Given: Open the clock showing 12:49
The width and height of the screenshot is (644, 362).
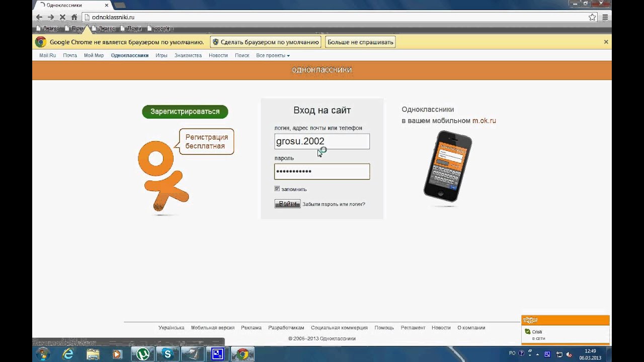Looking at the screenshot, I should click(590, 354).
